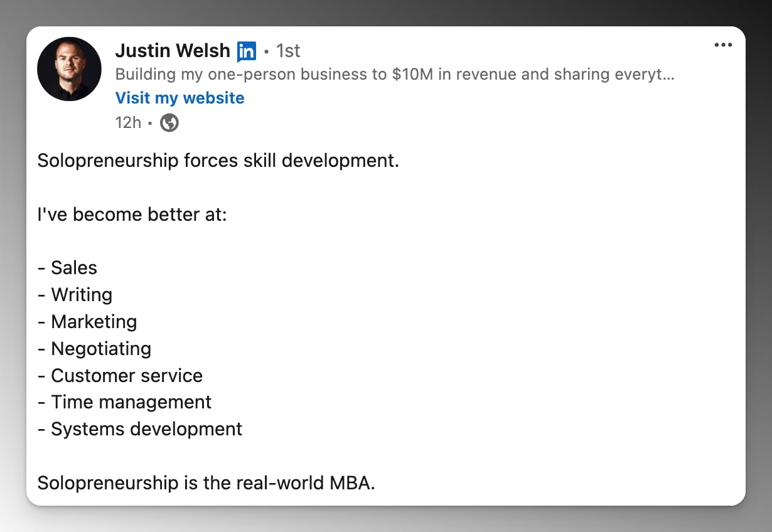Select the "- Systems development" list line
The width and height of the screenshot is (772, 532).
(140, 429)
